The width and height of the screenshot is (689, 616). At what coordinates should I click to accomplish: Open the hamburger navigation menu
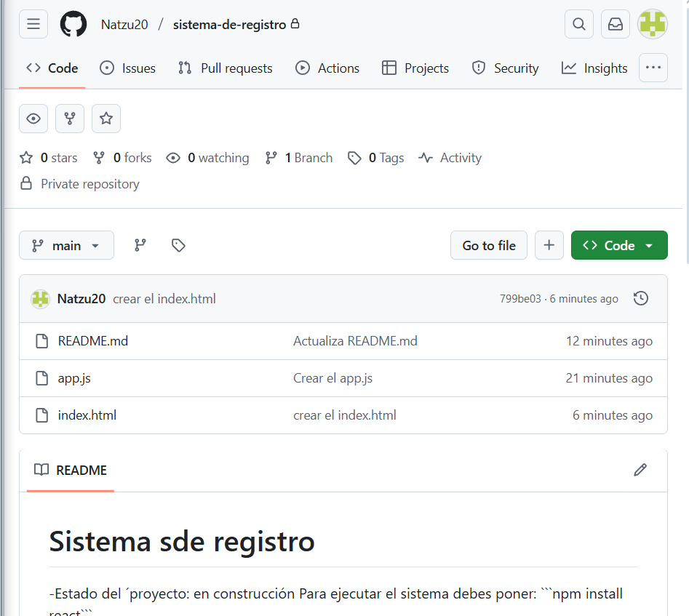(x=33, y=24)
